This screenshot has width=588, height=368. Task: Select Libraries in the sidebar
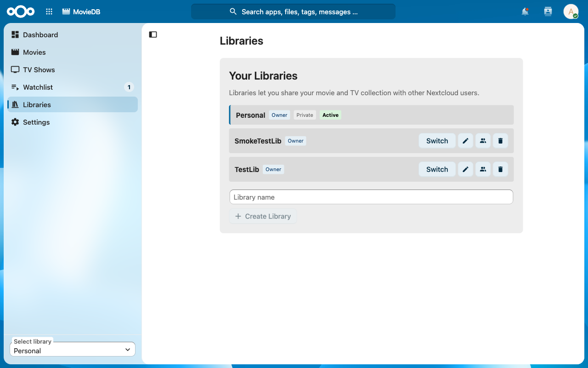[73, 104]
